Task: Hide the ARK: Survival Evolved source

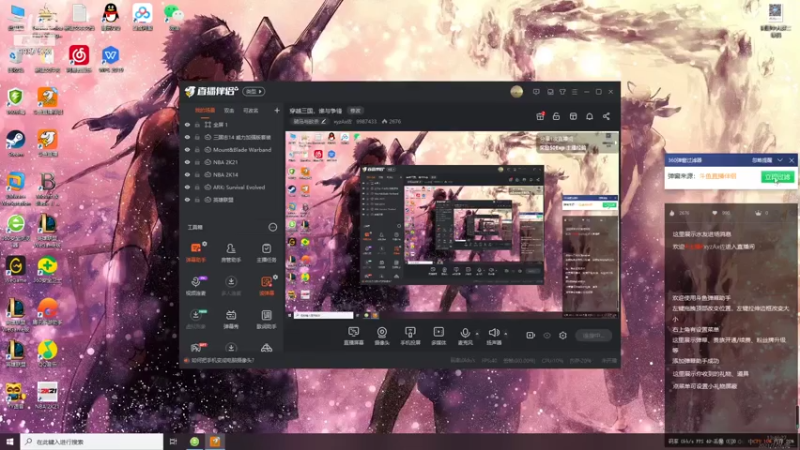Action: [x=187, y=187]
